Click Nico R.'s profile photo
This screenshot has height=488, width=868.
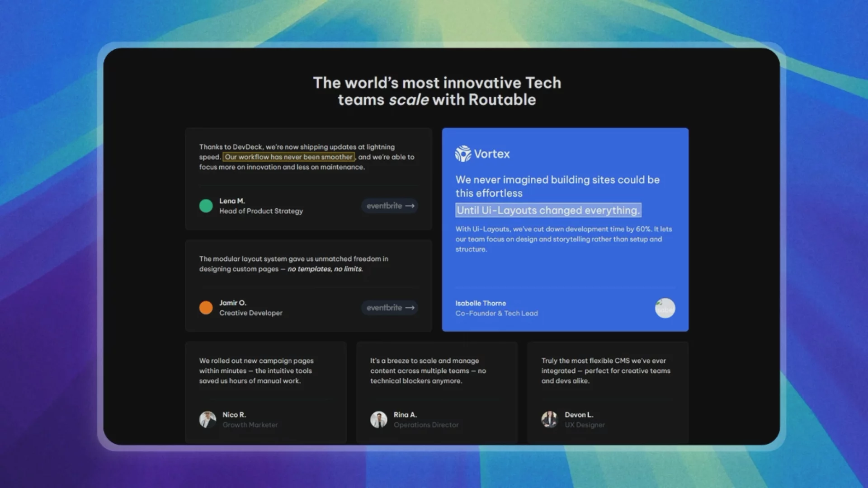(208, 420)
